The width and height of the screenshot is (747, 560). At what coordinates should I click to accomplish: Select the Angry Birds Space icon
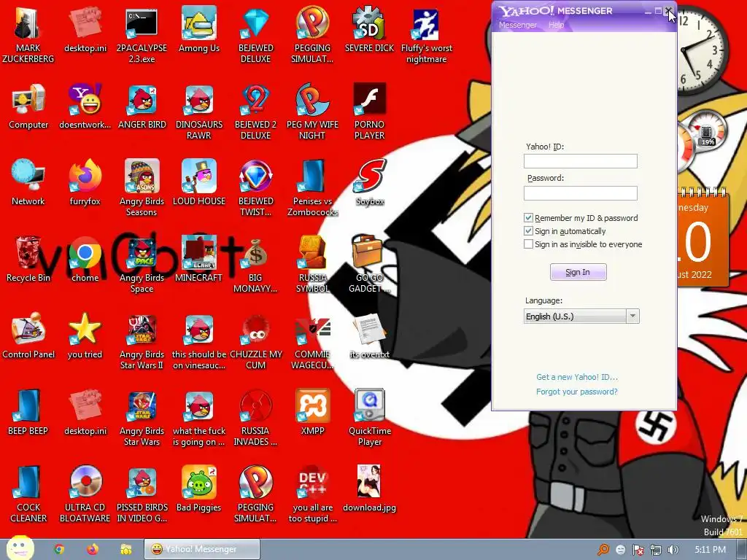click(x=142, y=265)
